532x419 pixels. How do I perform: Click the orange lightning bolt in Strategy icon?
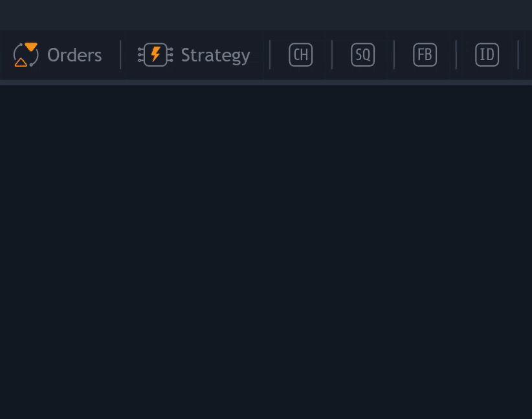click(x=156, y=54)
